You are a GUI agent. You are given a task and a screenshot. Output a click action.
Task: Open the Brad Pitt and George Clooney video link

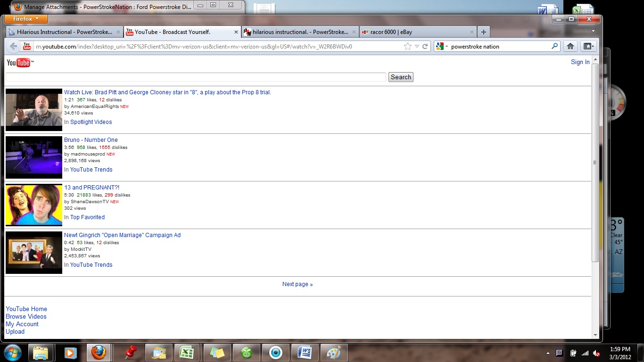(167, 92)
